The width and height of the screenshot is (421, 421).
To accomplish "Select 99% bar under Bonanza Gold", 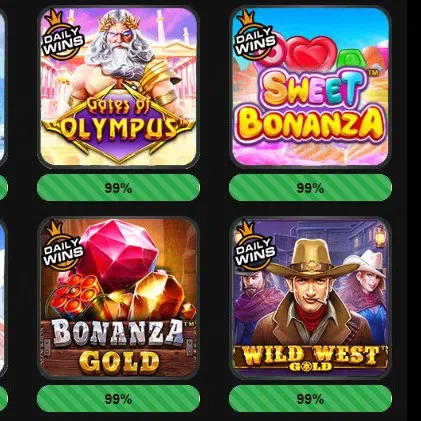I will coord(118,398).
